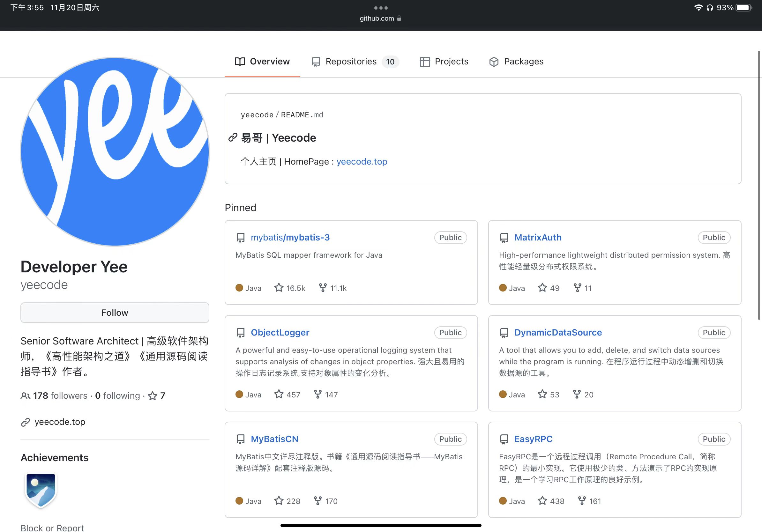The width and height of the screenshot is (762, 532).
Task: Click the Java language dot on MatrixAuth card
Action: tap(503, 288)
